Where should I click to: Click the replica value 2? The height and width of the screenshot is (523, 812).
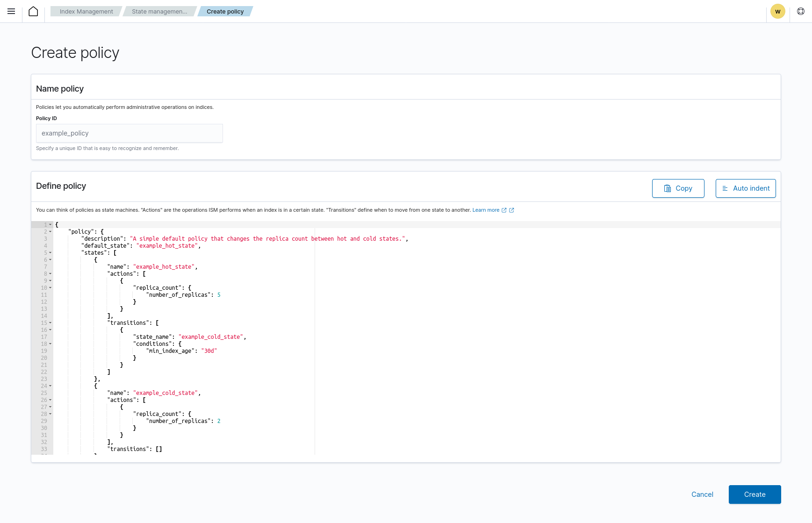click(219, 421)
